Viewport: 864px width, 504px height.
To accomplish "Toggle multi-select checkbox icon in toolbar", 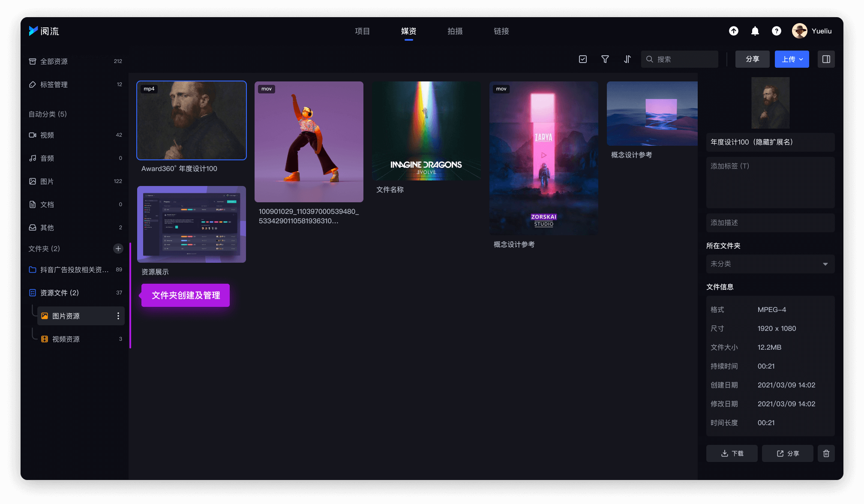I will tap(583, 59).
